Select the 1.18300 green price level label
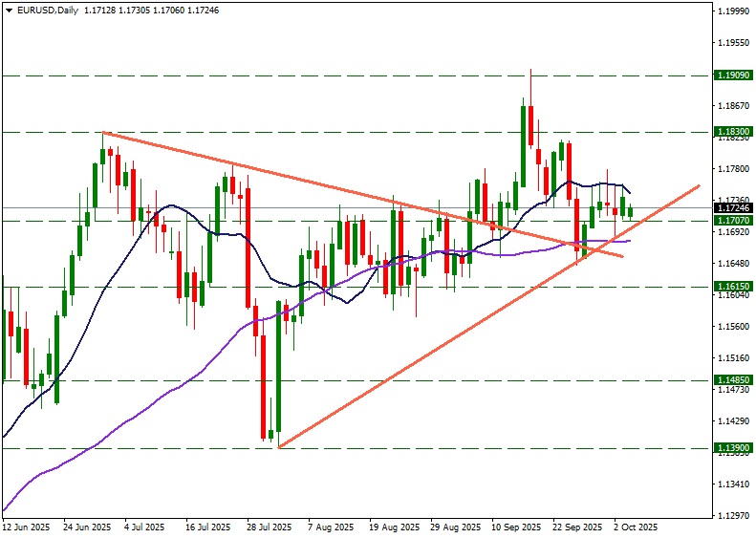756x538 pixels. coord(731,132)
